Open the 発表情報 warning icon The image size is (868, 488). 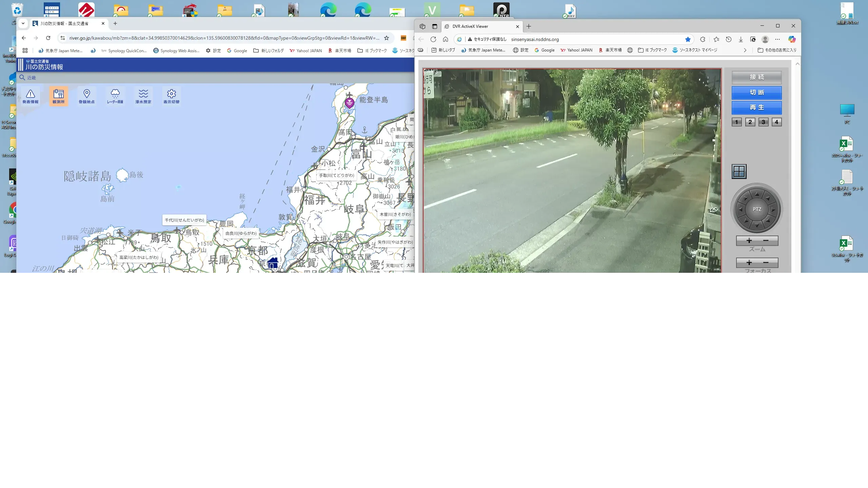pos(31,96)
